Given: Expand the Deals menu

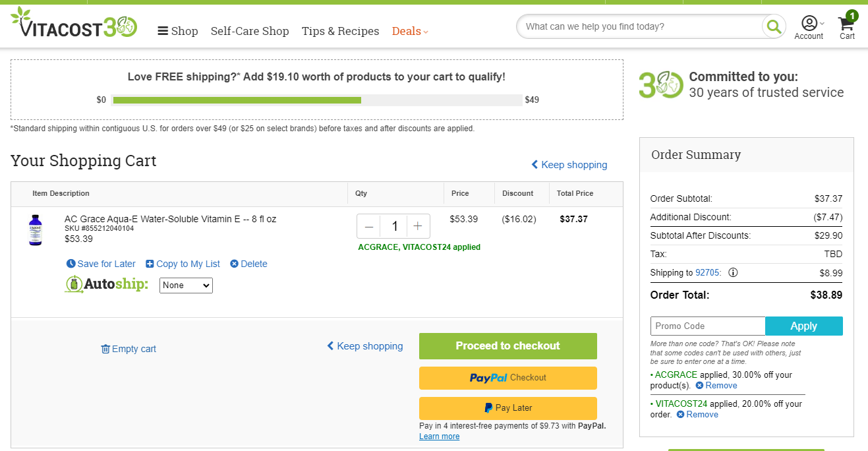Looking at the screenshot, I should tap(410, 31).
